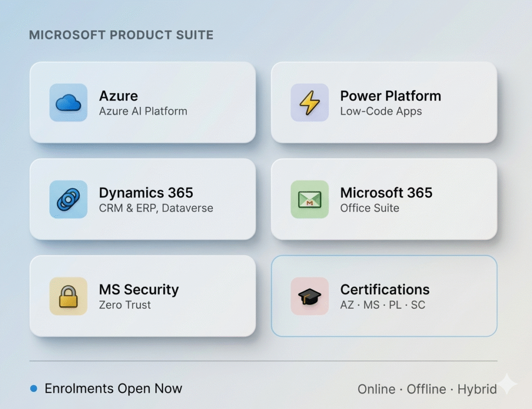The height and width of the screenshot is (409, 532).
Task: Click the 'AZ · MS · PL · SC' text
Action: [383, 305]
